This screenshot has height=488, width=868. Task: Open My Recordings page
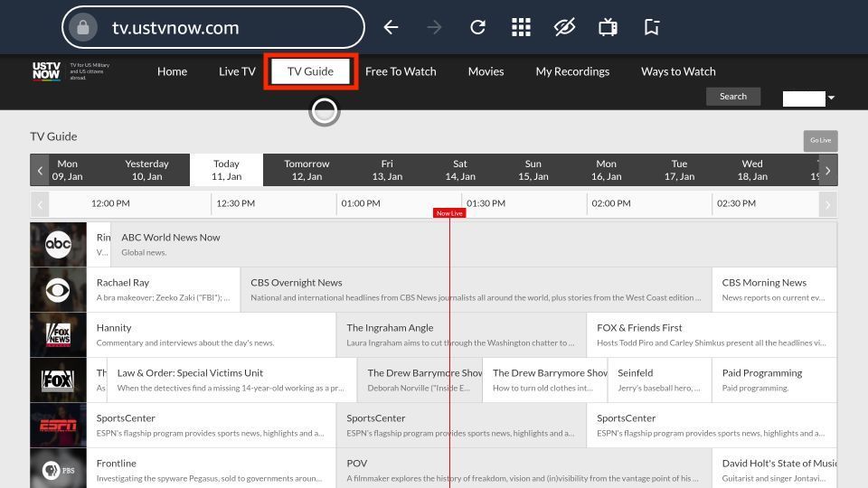point(572,71)
